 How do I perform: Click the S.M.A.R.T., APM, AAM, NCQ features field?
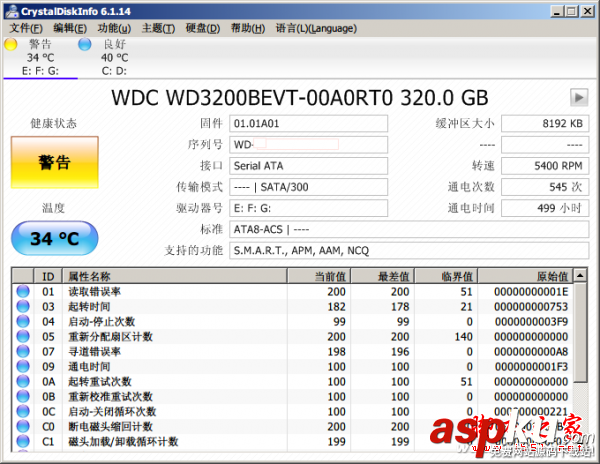(409, 251)
